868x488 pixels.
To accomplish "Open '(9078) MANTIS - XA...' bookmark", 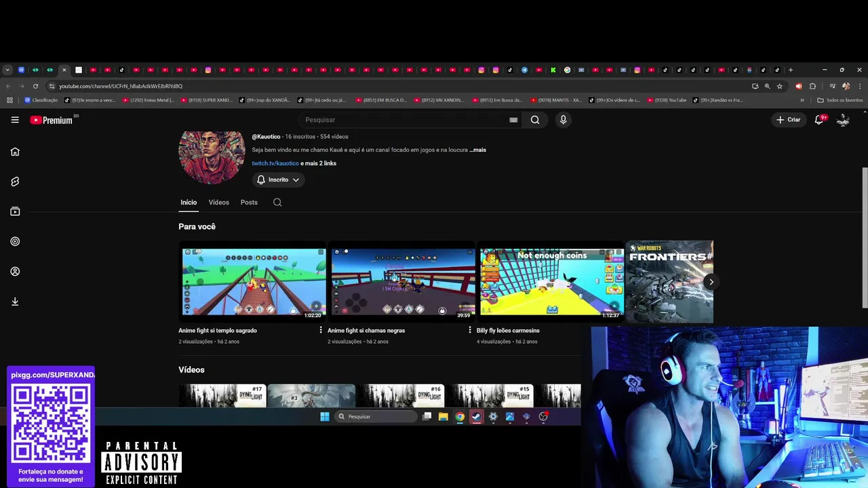I will [556, 100].
